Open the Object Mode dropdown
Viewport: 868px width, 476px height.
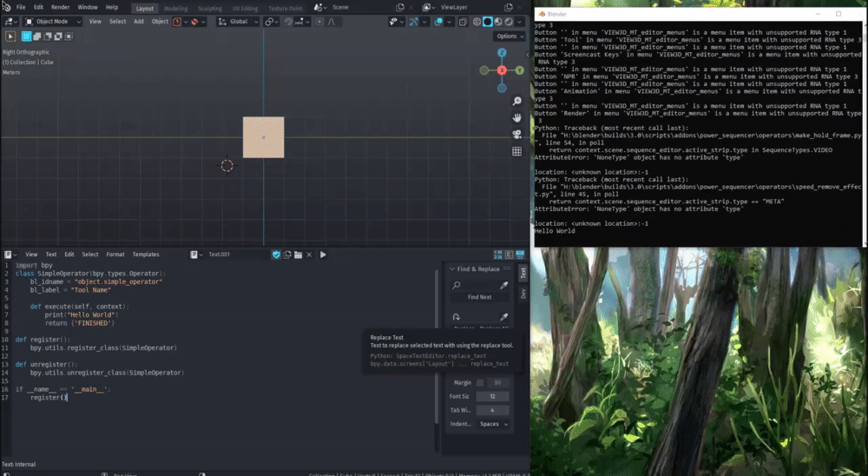coord(54,22)
